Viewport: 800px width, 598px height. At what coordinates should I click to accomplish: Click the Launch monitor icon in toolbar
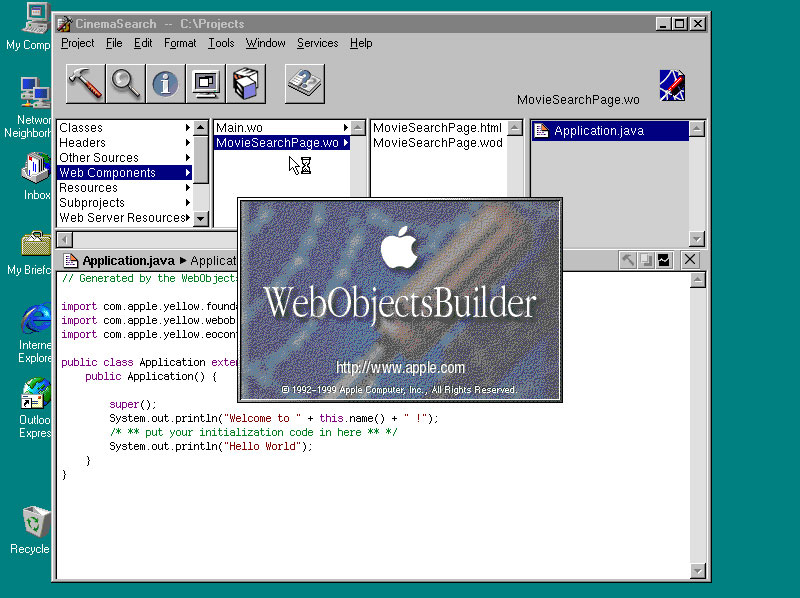[x=206, y=83]
